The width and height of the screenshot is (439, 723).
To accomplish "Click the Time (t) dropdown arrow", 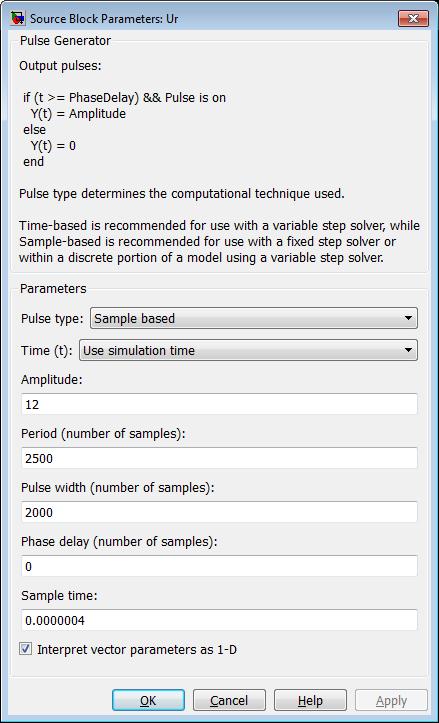I will click(x=408, y=350).
